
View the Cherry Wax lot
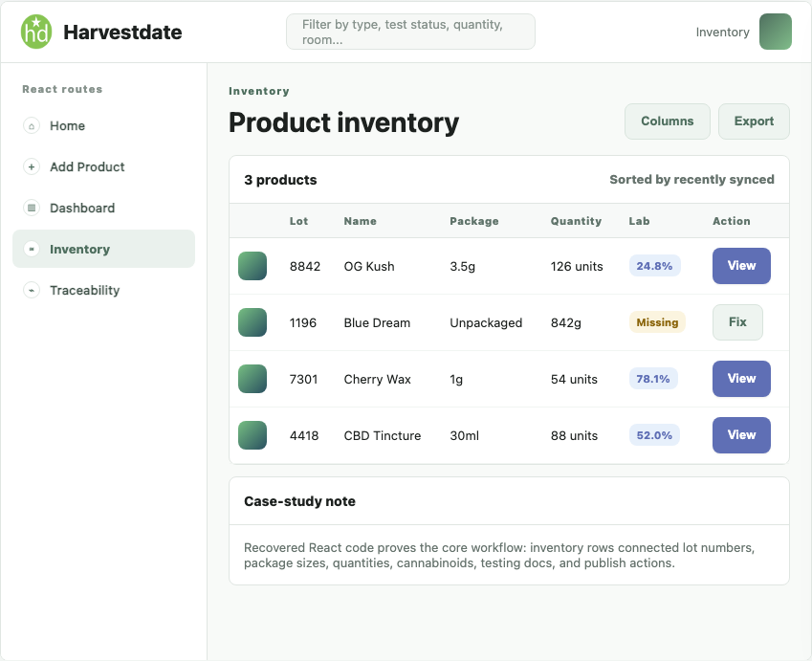(741, 379)
